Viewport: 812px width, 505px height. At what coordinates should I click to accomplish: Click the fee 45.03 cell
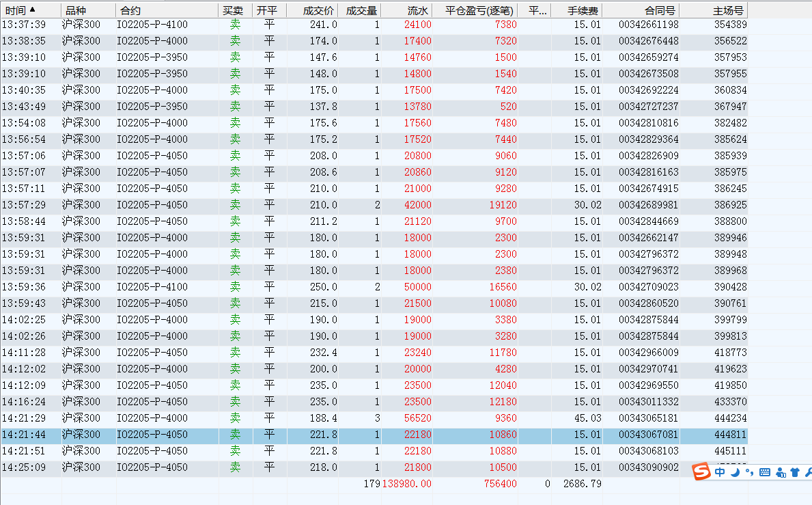(587, 418)
